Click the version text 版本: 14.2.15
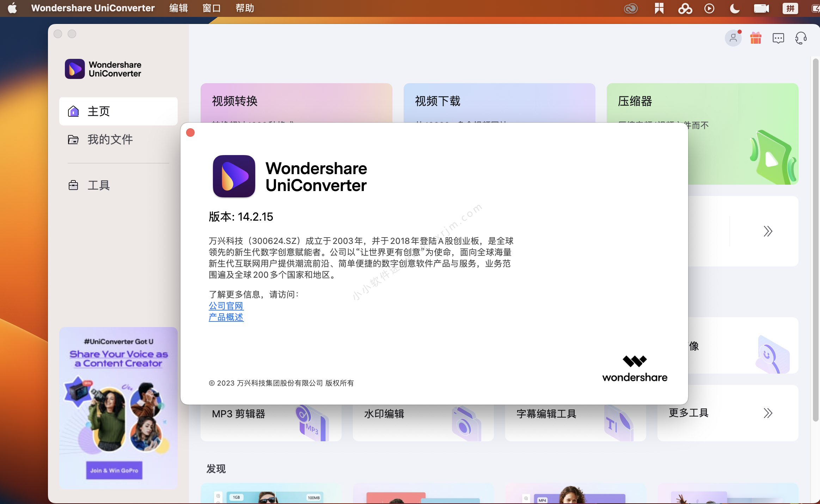The width and height of the screenshot is (820, 504). (241, 217)
